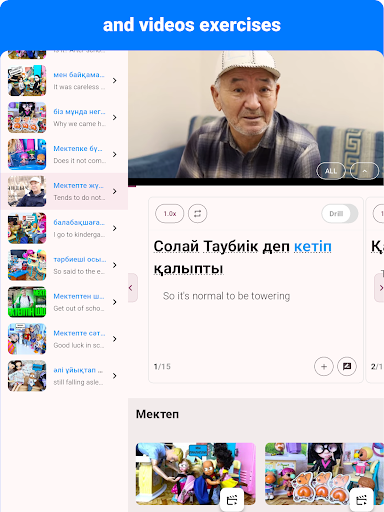
Task: Tap clapperboard icon on first Мектеп card
Action: (x=232, y=500)
